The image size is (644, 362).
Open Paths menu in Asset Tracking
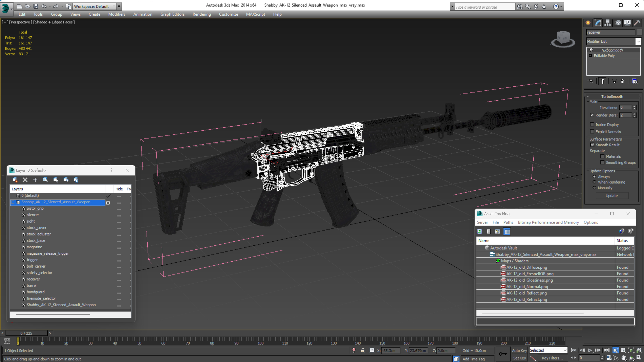pos(508,222)
